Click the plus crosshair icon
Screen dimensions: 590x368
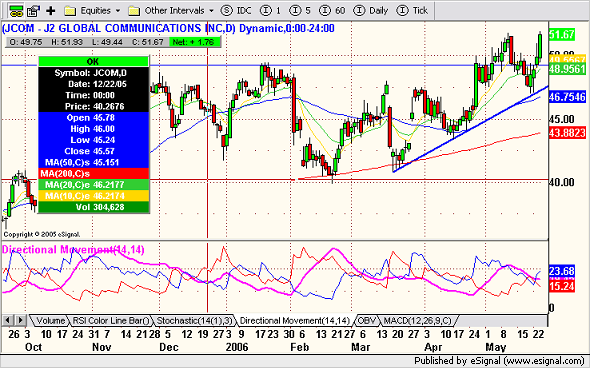coord(51,11)
